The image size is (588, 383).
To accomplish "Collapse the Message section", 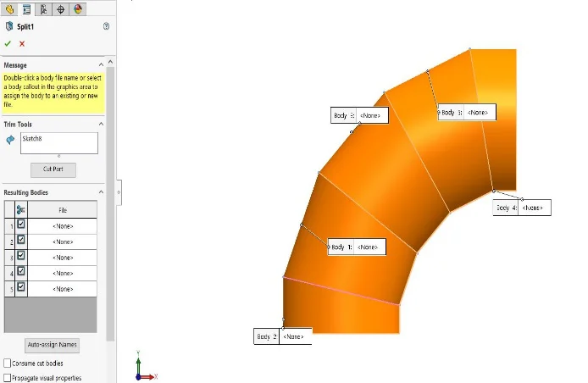I will [101, 65].
